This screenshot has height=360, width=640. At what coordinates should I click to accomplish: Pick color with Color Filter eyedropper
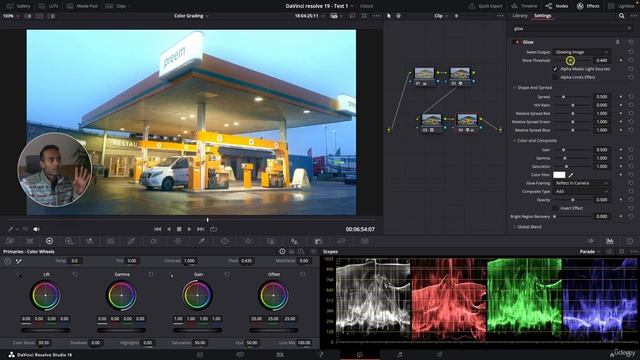[x=571, y=175]
